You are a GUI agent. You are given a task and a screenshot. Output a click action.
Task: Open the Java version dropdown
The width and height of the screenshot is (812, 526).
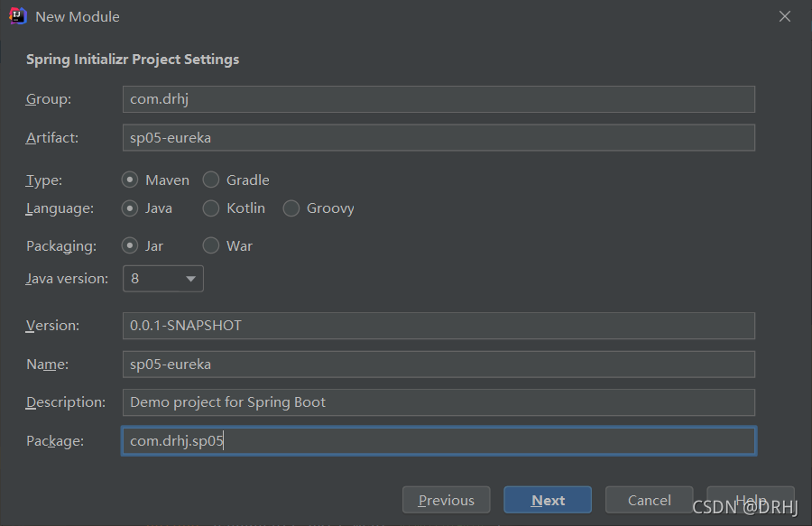(x=163, y=279)
